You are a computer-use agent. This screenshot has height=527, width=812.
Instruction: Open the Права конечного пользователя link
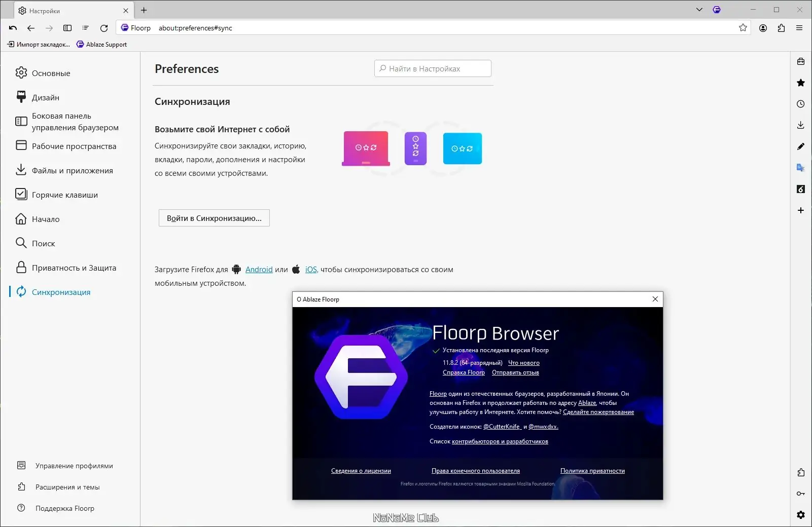click(x=476, y=471)
